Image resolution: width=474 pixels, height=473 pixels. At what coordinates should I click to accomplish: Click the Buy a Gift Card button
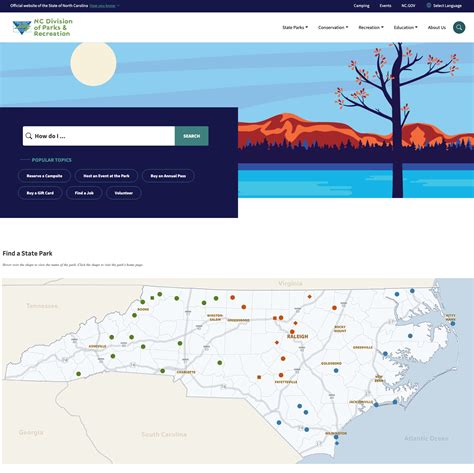[x=40, y=193]
